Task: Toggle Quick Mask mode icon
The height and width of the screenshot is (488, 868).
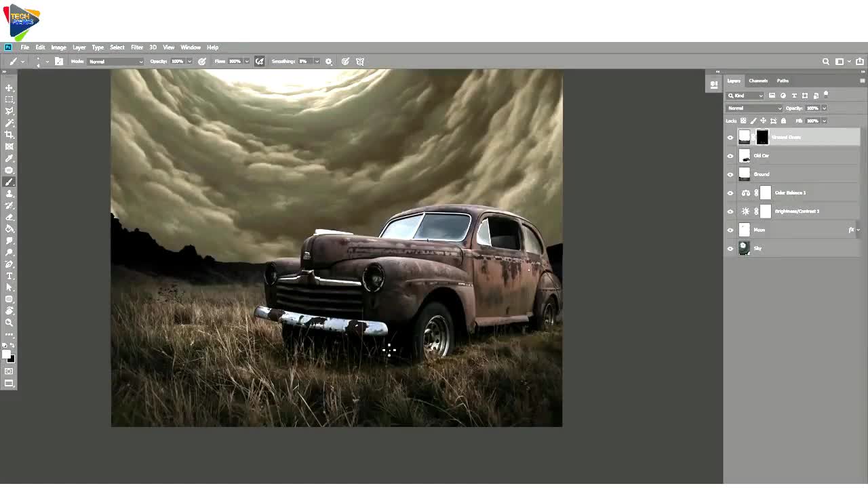Action: 9,371
